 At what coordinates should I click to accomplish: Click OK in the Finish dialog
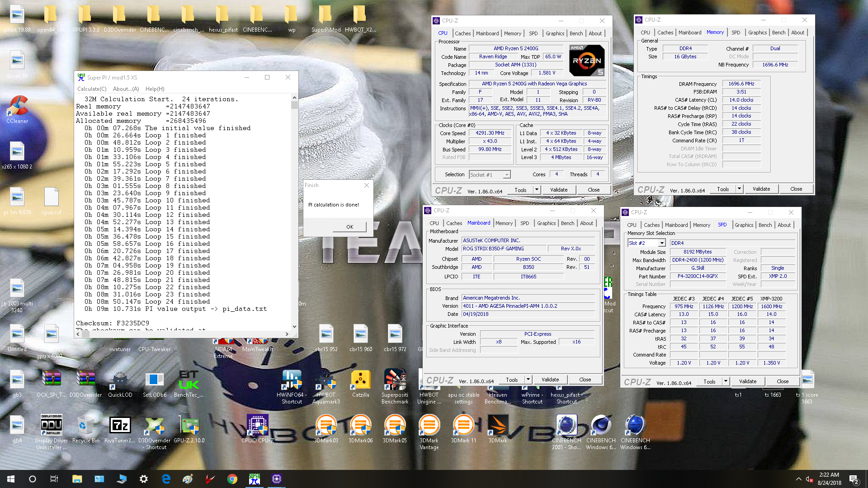[x=349, y=227]
